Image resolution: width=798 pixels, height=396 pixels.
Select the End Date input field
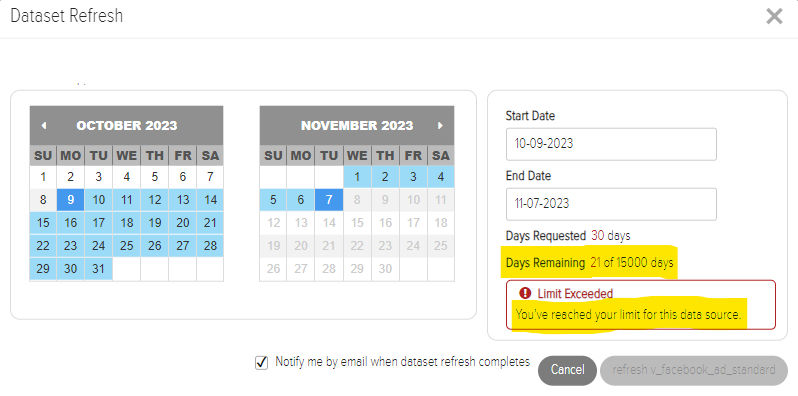coord(611,204)
